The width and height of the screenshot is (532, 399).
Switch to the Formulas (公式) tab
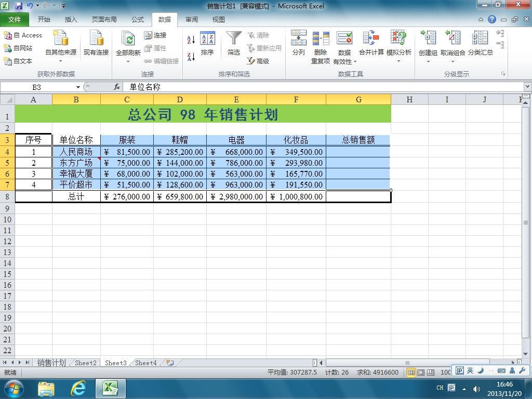pos(137,19)
